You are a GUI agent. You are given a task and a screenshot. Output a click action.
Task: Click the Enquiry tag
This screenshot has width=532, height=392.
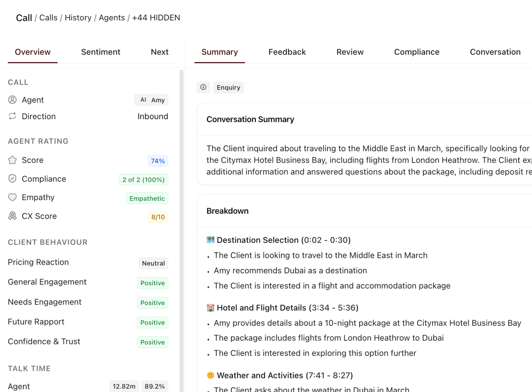pos(228,87)
